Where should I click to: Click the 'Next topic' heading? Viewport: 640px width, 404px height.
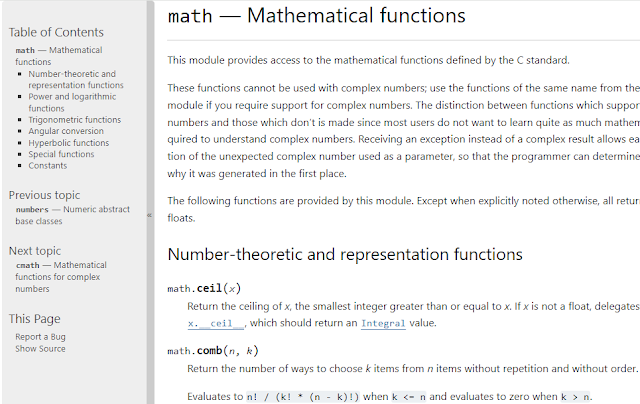(x=35, y=251)
